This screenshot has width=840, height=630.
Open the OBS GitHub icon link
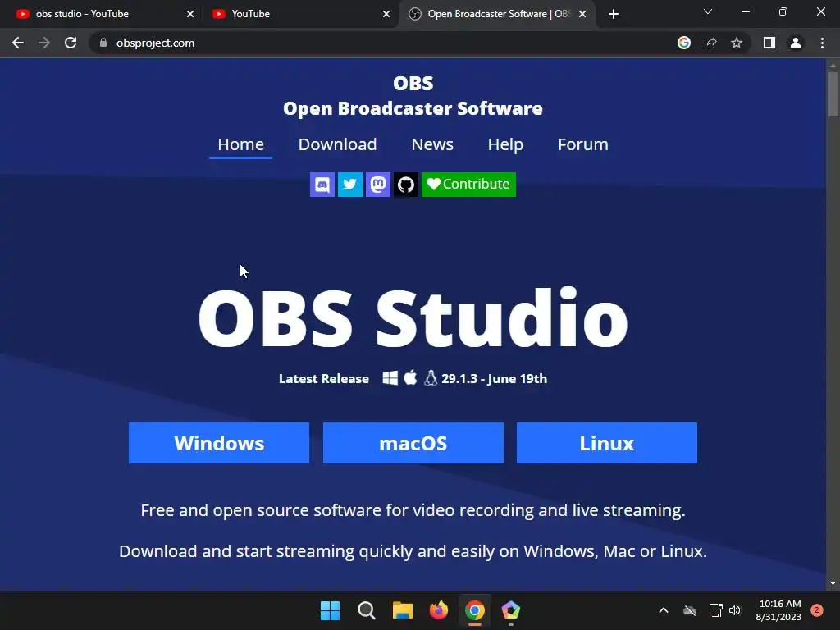[405, 185]
